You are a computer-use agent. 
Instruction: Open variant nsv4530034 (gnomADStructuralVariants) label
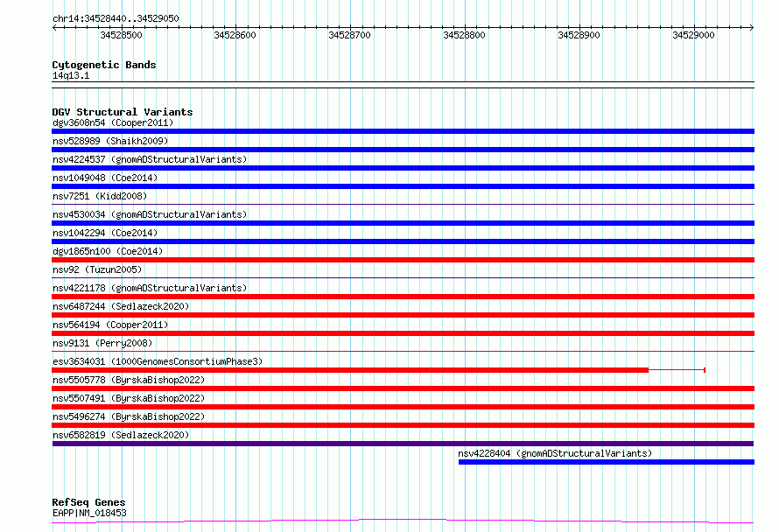click(x=150, y=214)
